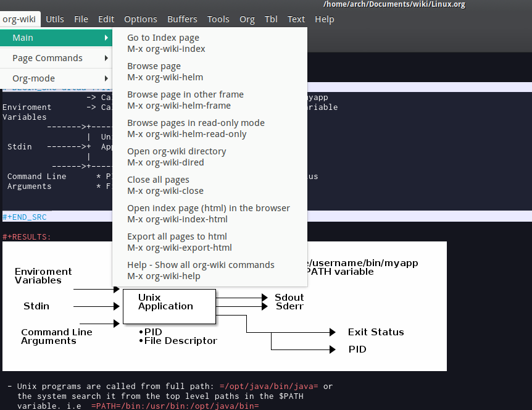Open the File menu
This screenshot has width=532, height=410.
coord(81,19)
